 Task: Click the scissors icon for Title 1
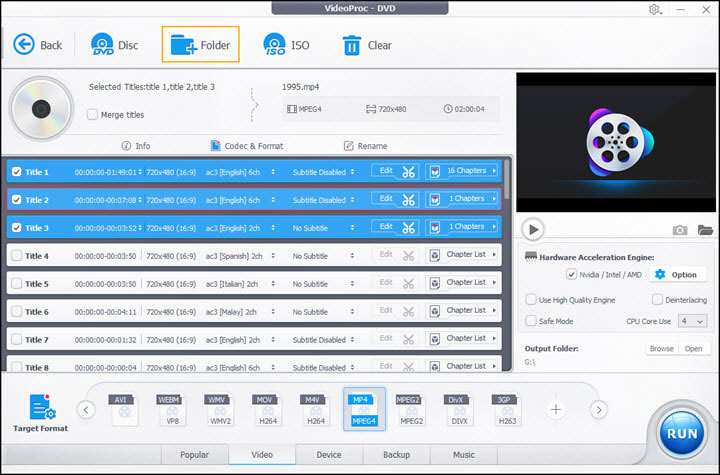(x=408, y=171)
